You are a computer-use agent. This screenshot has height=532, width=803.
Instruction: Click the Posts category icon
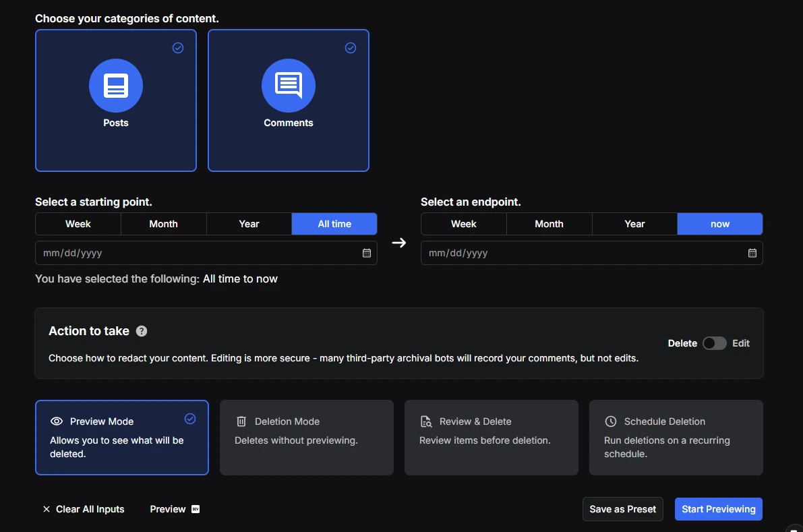click(x=116, y=86)
